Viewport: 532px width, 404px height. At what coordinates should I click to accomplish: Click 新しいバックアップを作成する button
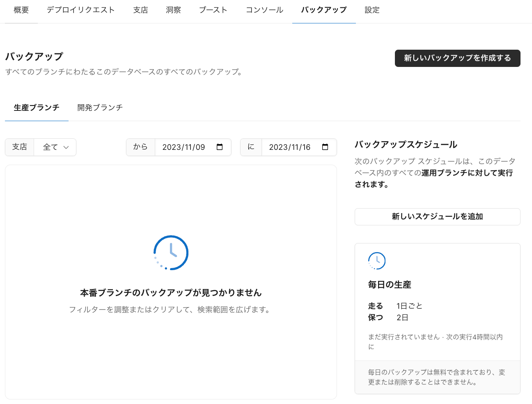click(457, 58)
